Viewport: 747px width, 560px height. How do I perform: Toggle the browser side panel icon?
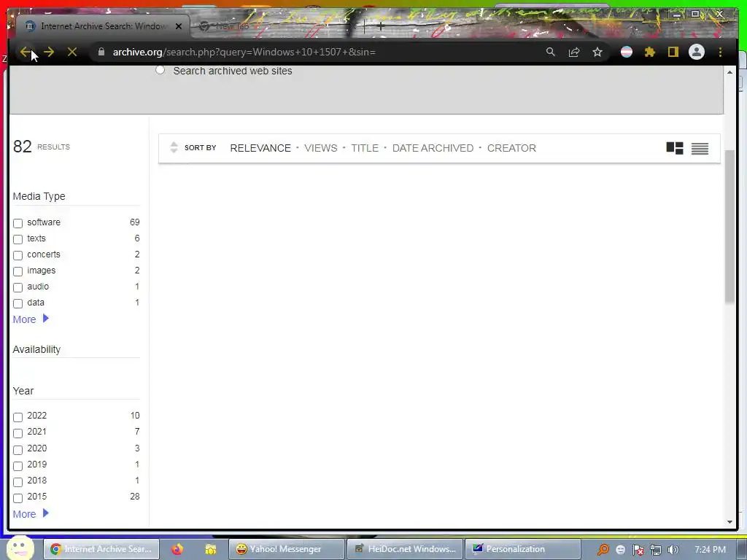tap(673, 52)
